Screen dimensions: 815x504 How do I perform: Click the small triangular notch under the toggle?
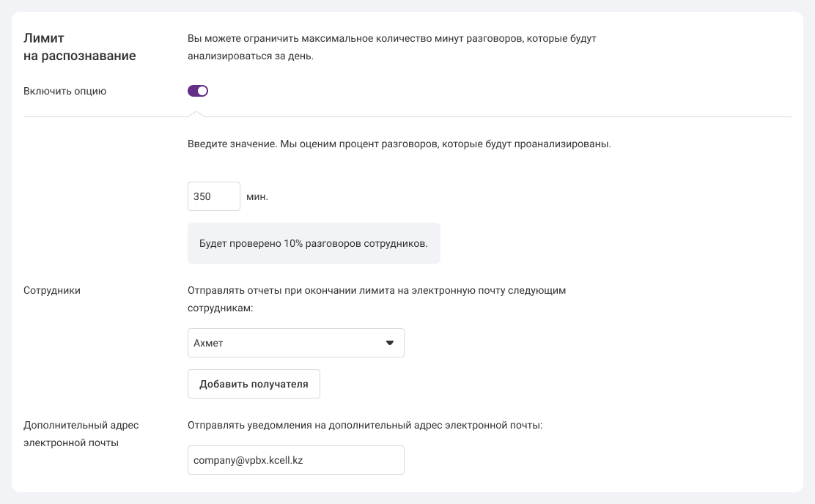point(196,114)
